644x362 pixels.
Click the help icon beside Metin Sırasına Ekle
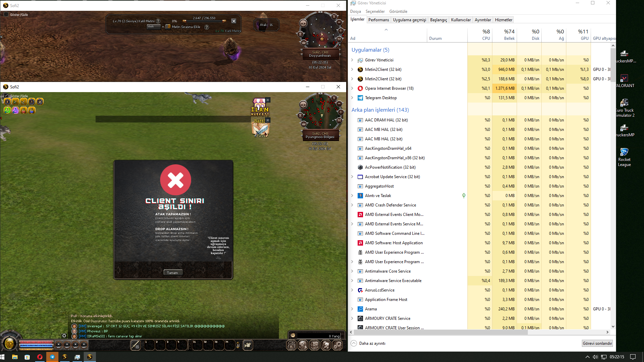[x=207, y=27]
